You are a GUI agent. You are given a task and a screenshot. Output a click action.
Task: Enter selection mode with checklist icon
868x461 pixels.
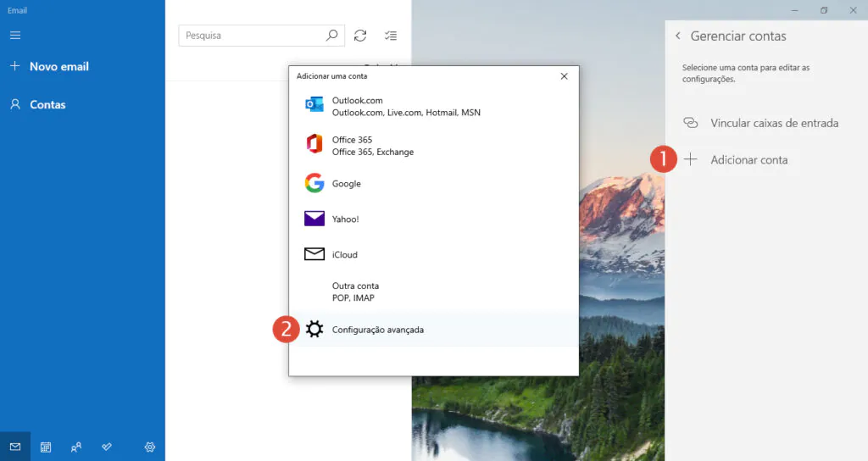click(x=391, y=36)
